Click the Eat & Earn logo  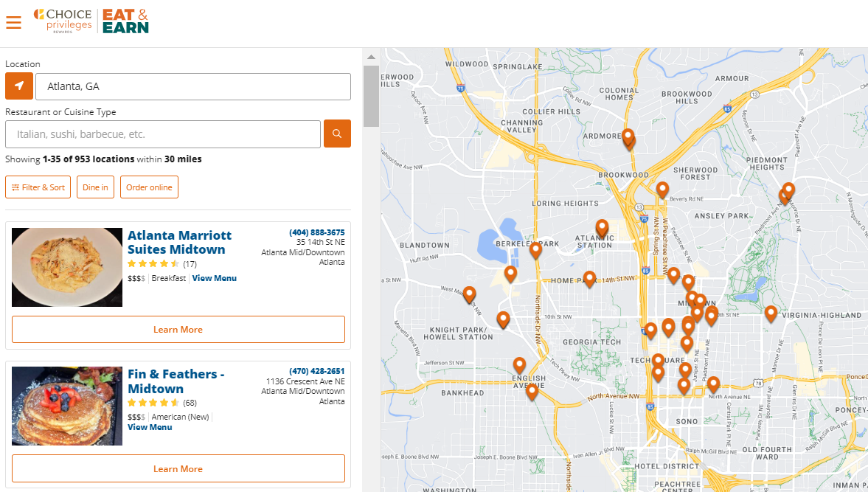click(x=124, y=21)
